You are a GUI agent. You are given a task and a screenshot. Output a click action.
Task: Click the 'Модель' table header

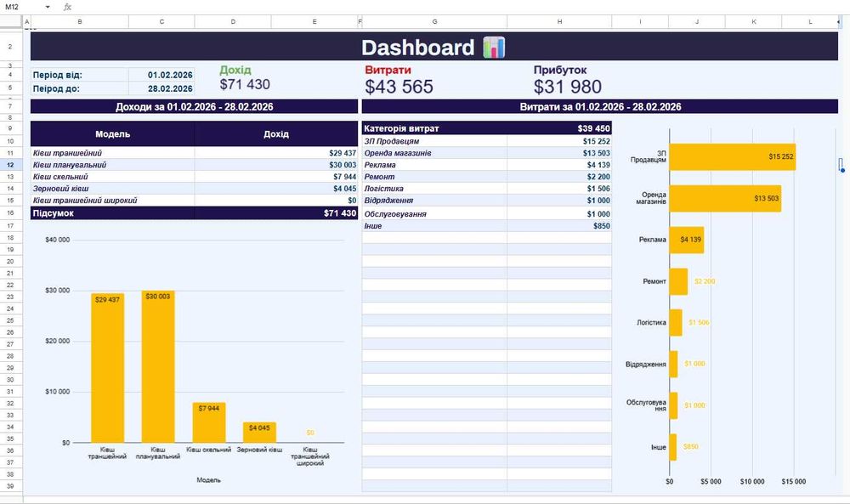(x=113, y=133)
